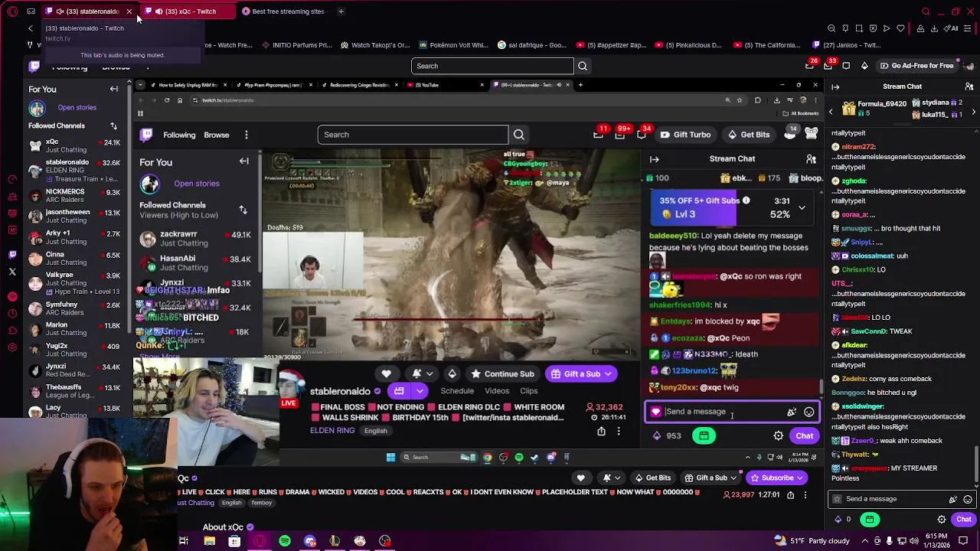Open xQc channel in Followed Channels
Image resolution: width=980 pixels, height=551 pixels.
[74, 146]
